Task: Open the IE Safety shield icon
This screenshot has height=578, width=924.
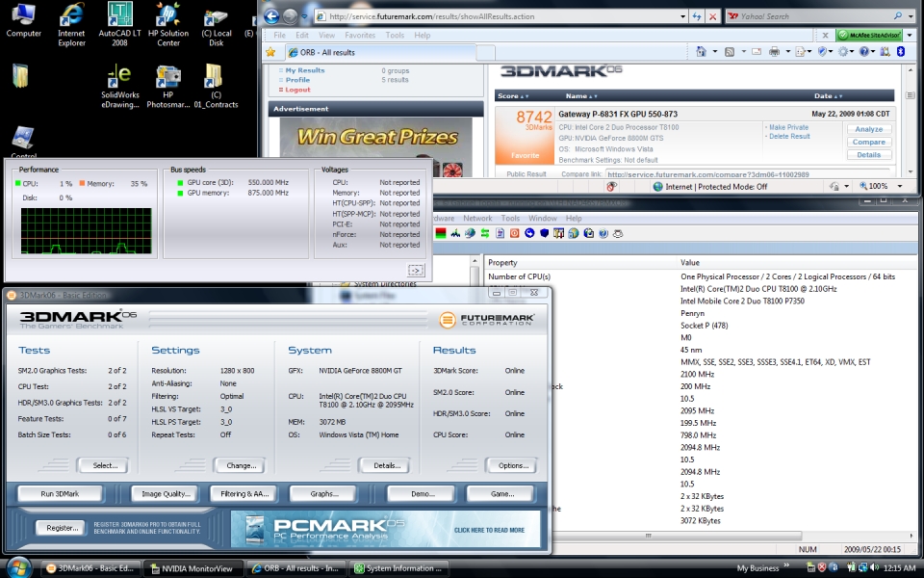Action: click(823, 52)
